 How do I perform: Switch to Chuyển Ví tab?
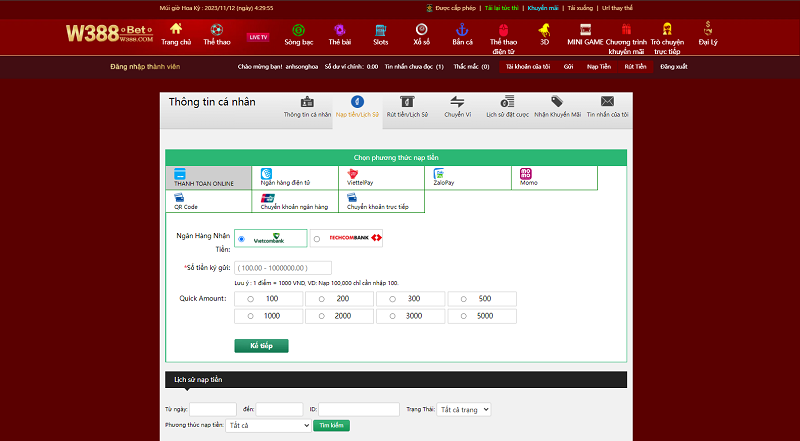tap(457, 108)
